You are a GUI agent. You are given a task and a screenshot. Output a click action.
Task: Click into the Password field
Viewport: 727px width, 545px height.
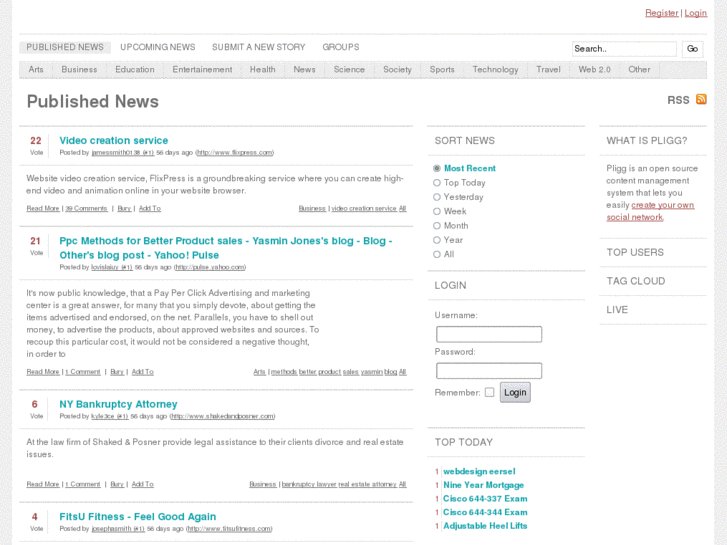(489, 371)
